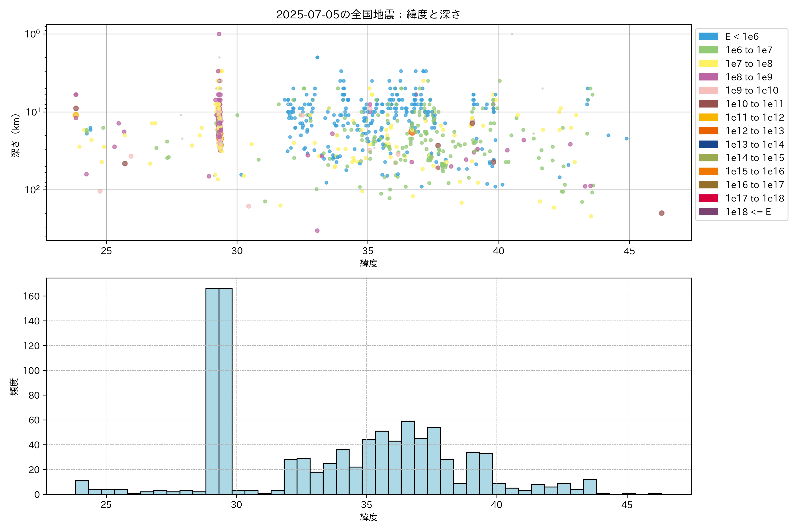Click the 頻度 y-axis label
Screen dimensions: 798x532
pos(14,387)
